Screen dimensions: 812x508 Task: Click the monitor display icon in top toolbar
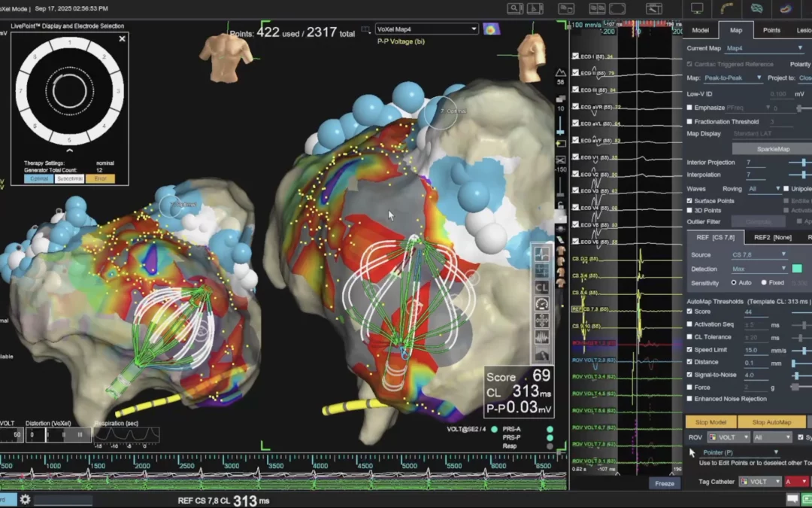(x=697, y=8)
